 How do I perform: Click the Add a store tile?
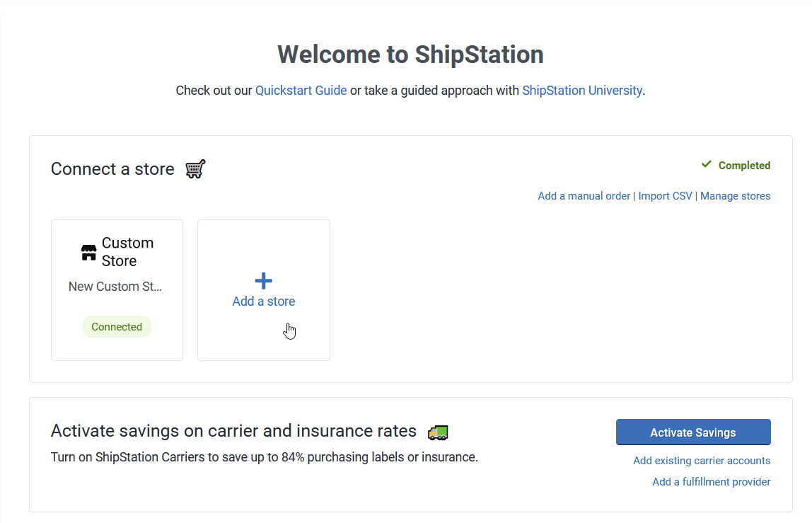click(263, 289)
